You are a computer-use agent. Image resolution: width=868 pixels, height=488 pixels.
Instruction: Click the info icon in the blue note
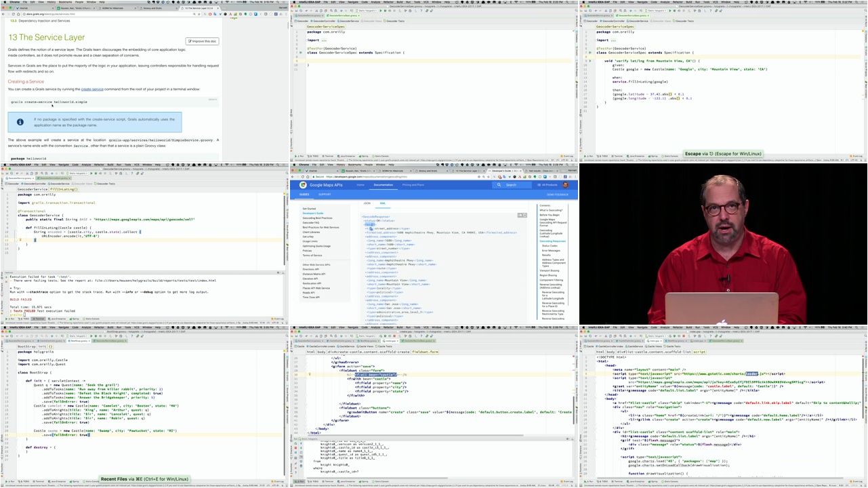21,122
